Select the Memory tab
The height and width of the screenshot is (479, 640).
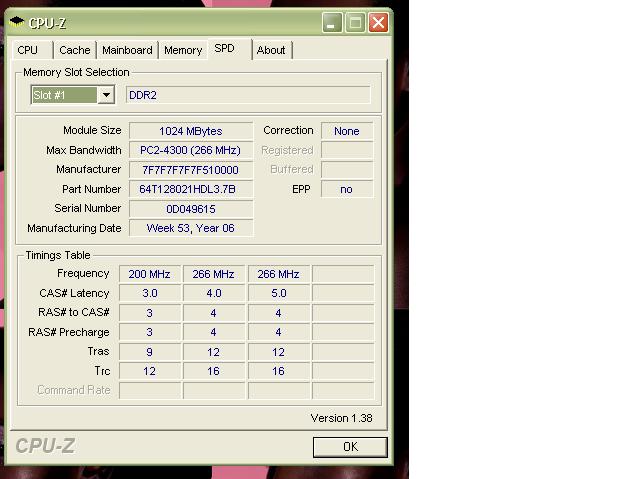pos(183,50)
